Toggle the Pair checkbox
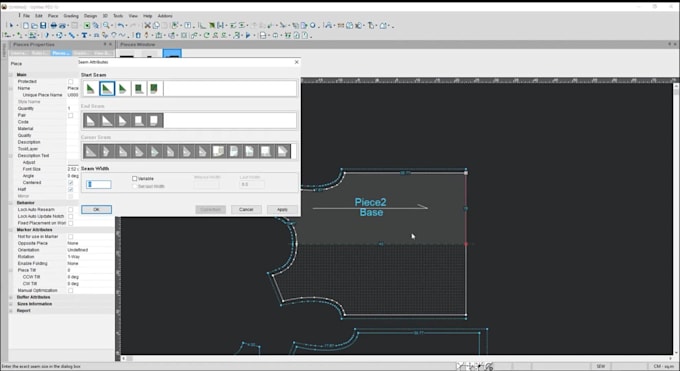Image resolution: width=680 pixels, height=371 pixels. (x=70, y=115)
